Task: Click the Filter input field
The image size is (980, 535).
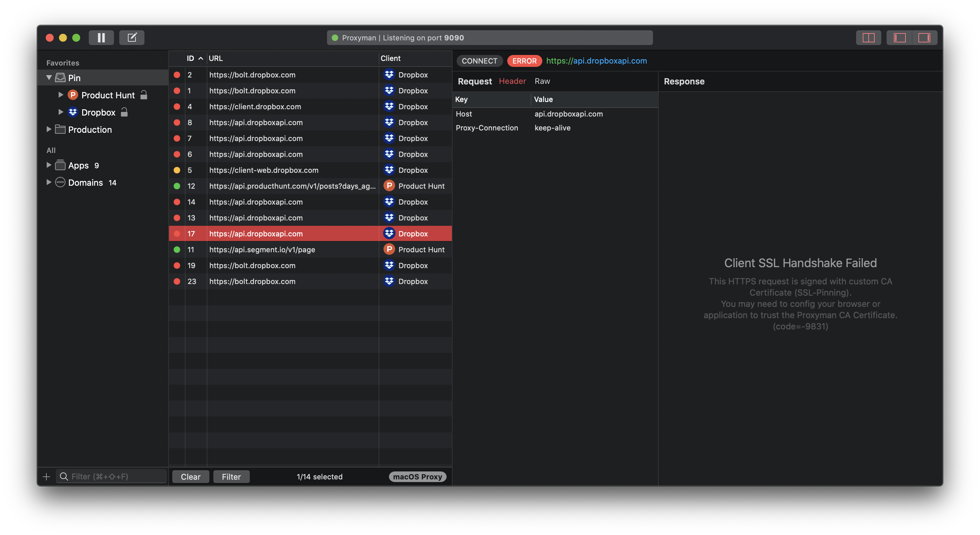Action: tap(111, 476)
